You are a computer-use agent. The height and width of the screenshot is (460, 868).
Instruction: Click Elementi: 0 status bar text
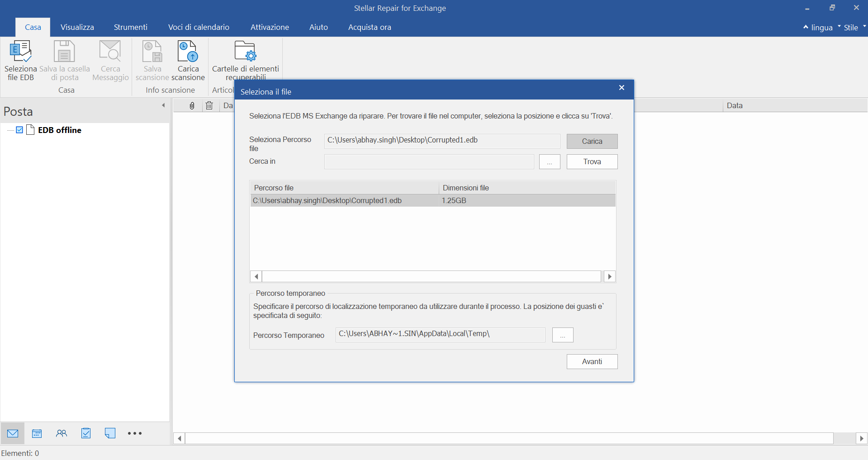[20, 453]
